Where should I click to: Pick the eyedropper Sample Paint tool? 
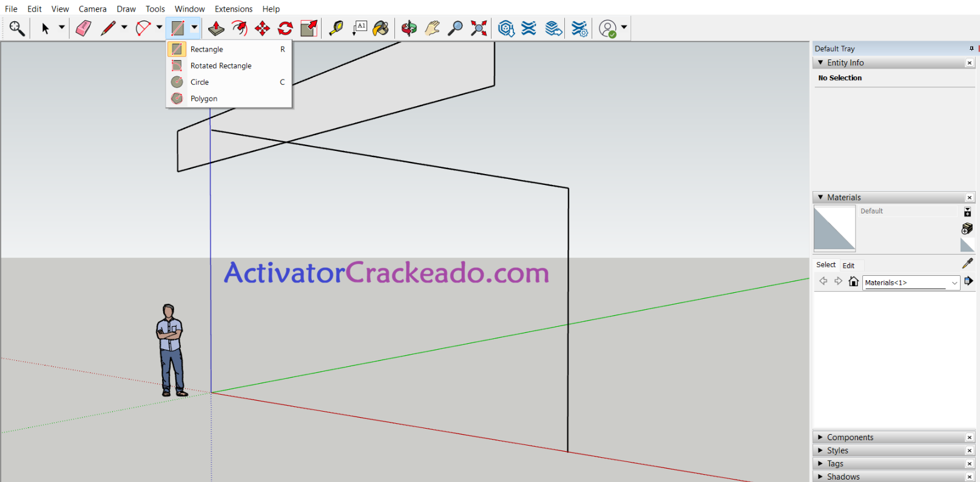tap(967, 263)
